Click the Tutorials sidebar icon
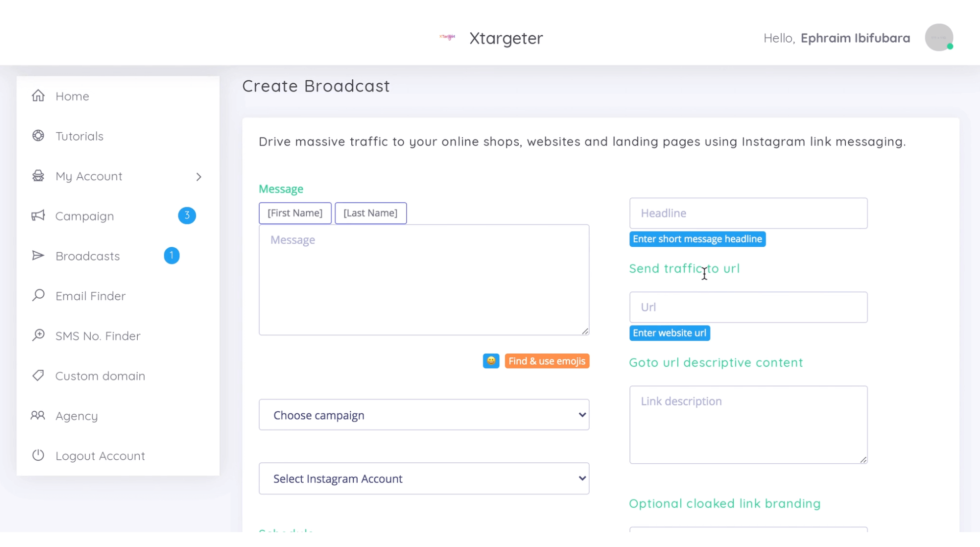The width and height of the screenshot is (980, 547). point(38,135)
